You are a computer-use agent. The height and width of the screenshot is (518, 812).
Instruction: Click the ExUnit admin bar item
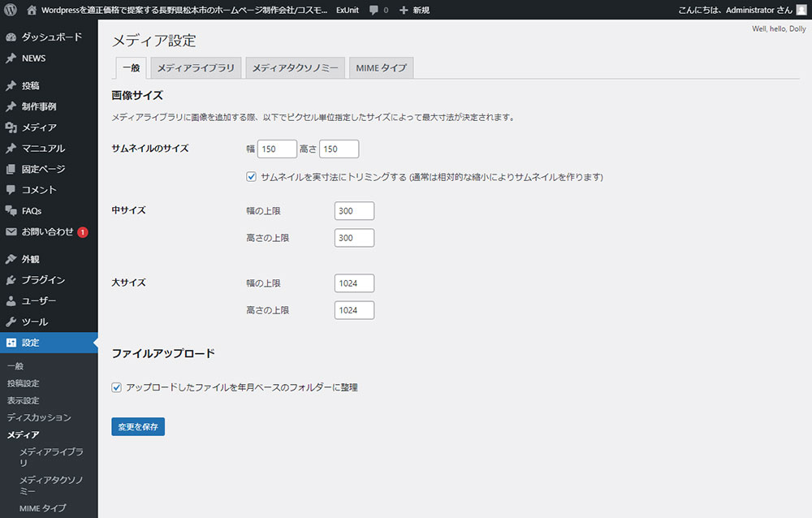[x=347, y=10]
